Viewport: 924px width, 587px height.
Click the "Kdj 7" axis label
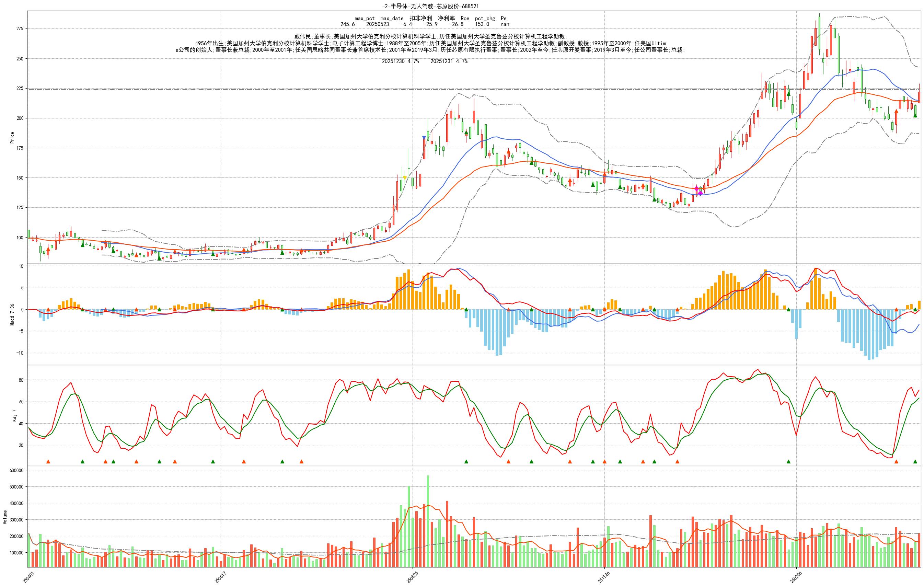click(14, 415)
